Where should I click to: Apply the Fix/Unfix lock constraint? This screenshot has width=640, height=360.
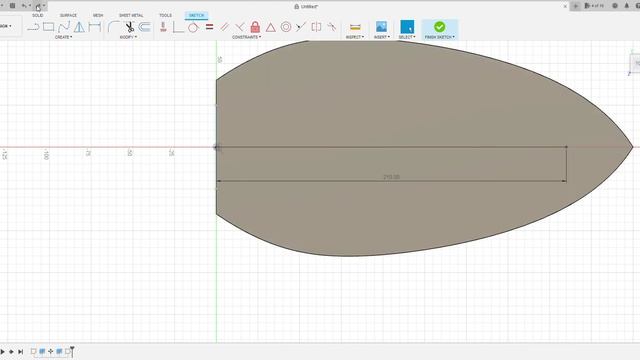[x=255, y=27]
